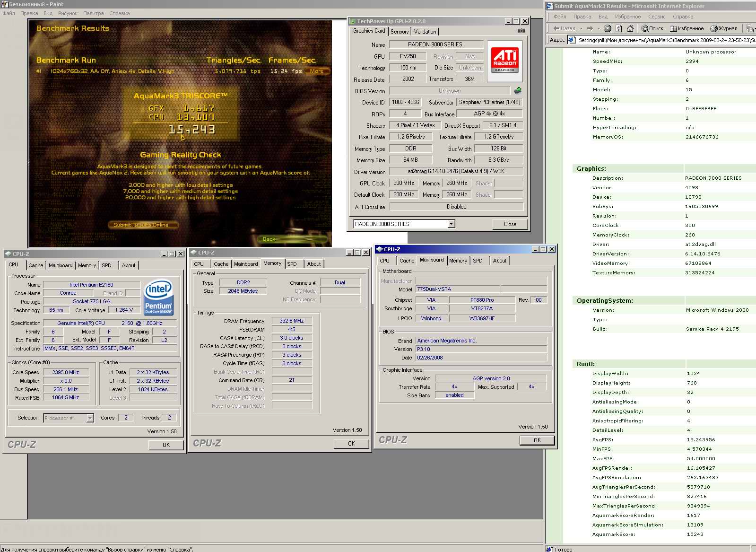Click OK in the CPU-Z Memory window

(x=351, y=444)
